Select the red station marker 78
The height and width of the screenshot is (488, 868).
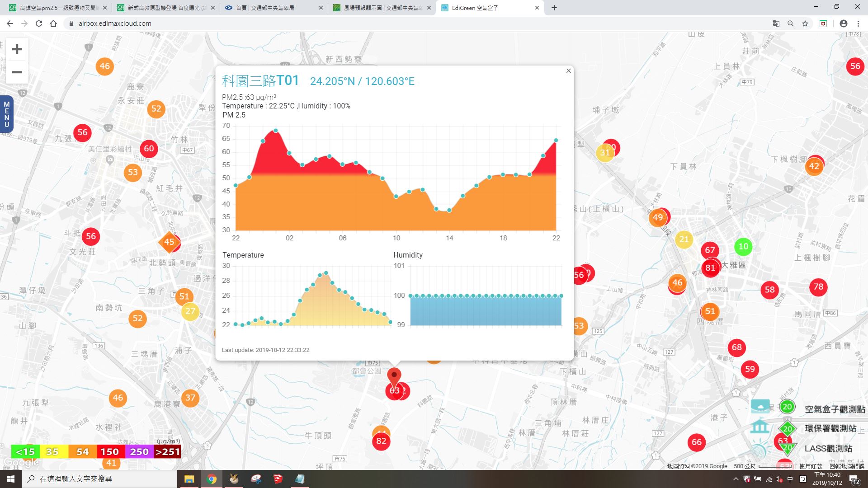click(818, 286)
